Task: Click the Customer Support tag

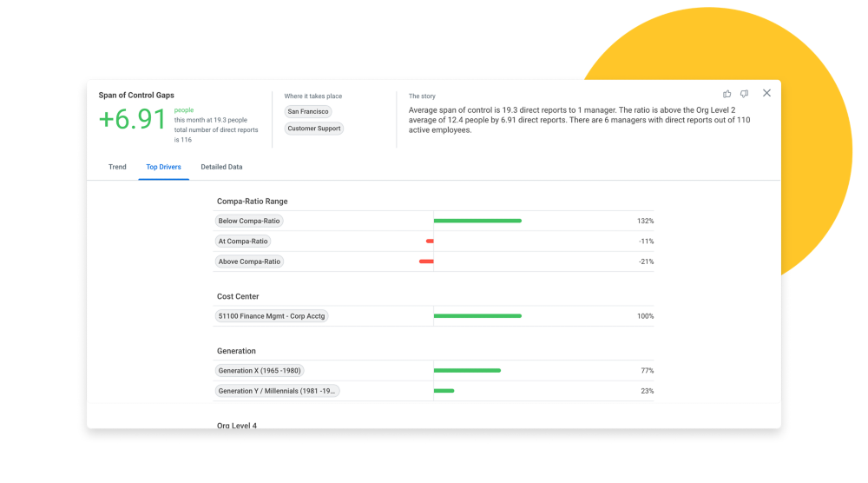Action: pyautogui.click(x=314, y=129)
